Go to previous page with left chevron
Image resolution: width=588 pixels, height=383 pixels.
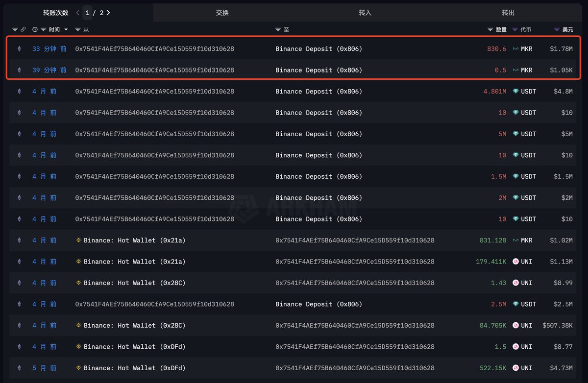pyautogui.click(x=78, y=13)
